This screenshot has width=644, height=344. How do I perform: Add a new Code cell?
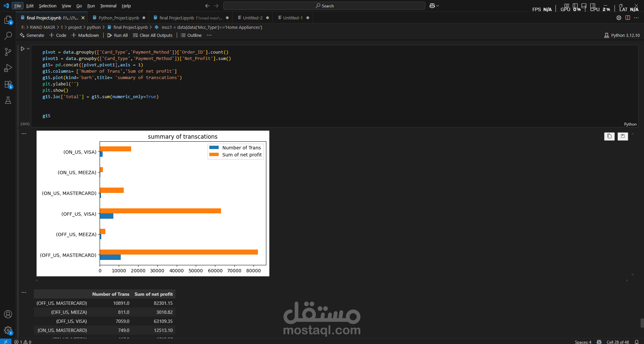point(58,35)
